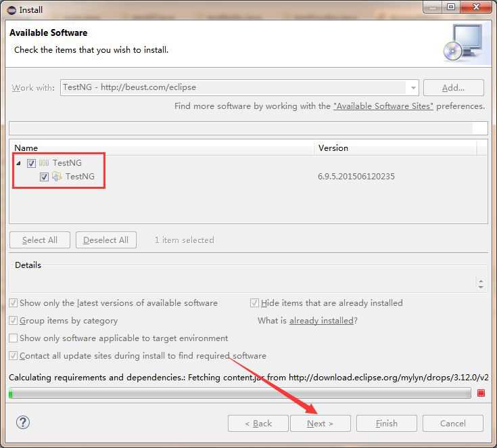Collapse the TestNG category tree node

(19, 163)
